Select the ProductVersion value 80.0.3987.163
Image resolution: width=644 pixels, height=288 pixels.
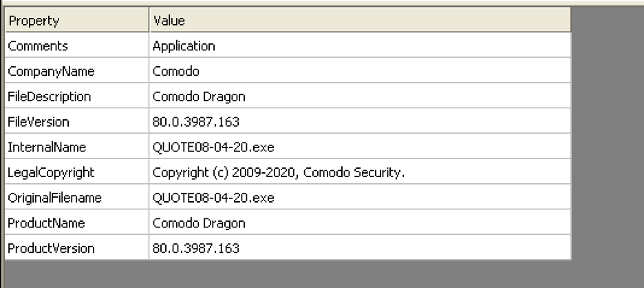coord(196,248)
